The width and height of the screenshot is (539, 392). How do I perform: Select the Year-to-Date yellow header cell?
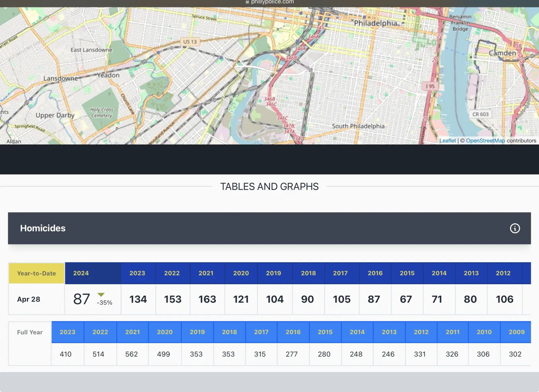tap(36, 273)
